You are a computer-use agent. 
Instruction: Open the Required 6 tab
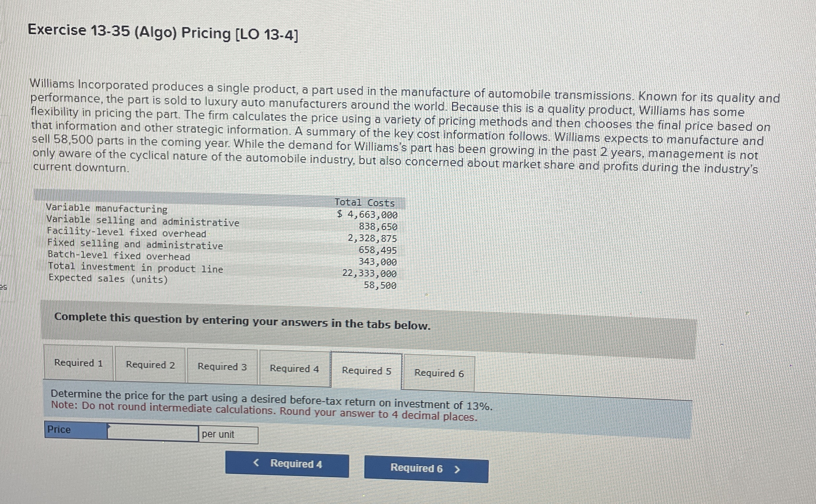click(x=439, y=374)
